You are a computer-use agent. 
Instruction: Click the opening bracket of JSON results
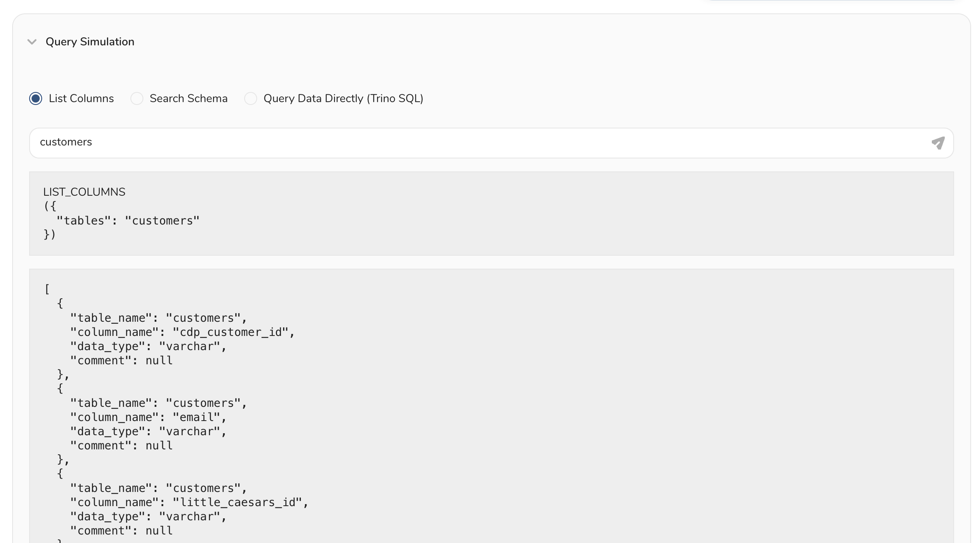pyautogui.click(x=47, y=289)
